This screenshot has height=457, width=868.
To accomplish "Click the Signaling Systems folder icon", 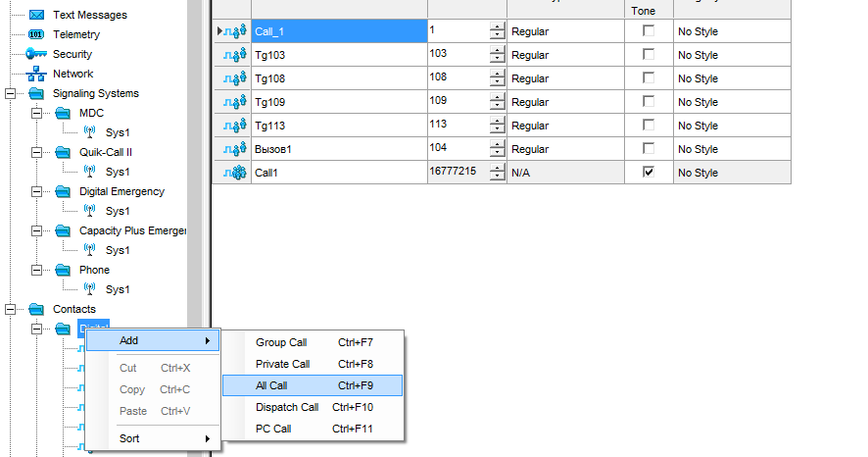I will coord(36,94).
